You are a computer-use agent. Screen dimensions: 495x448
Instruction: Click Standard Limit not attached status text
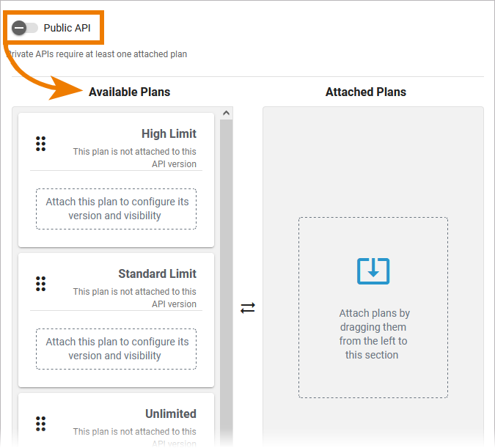[134, 298]
